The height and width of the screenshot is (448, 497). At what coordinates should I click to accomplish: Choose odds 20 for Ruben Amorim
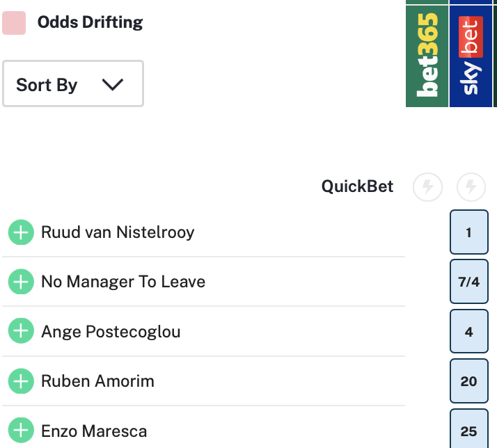point(468,381)
